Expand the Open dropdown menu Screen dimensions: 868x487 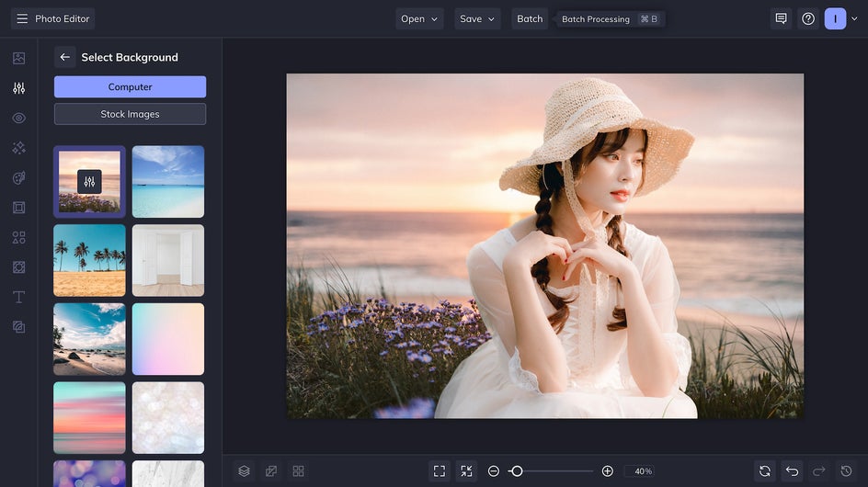coord(419,18)
